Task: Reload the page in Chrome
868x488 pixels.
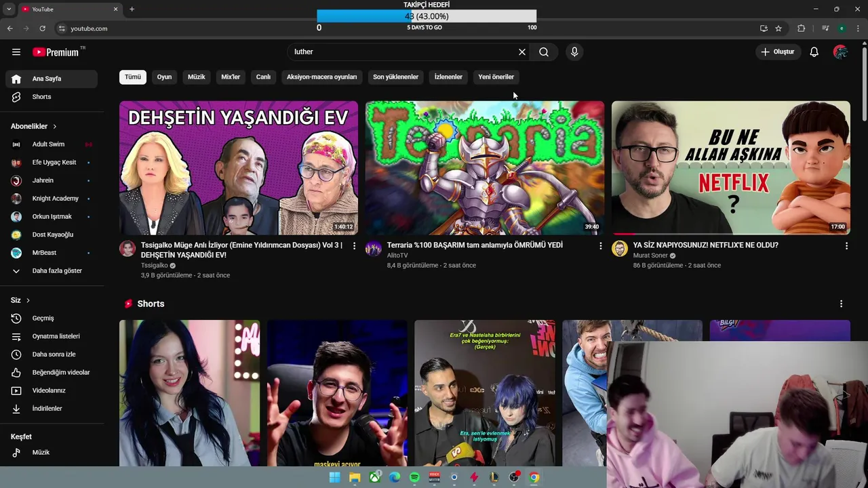Action: [x=42, y=28]
